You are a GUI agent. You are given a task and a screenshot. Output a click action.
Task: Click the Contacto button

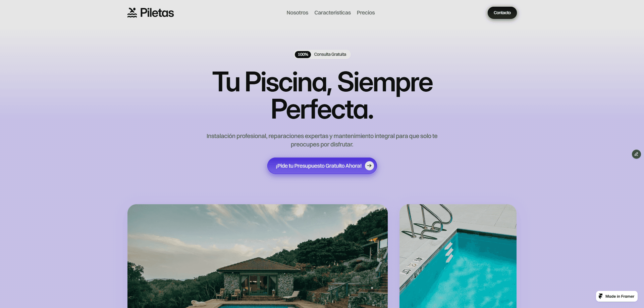[x=502, y=13]
